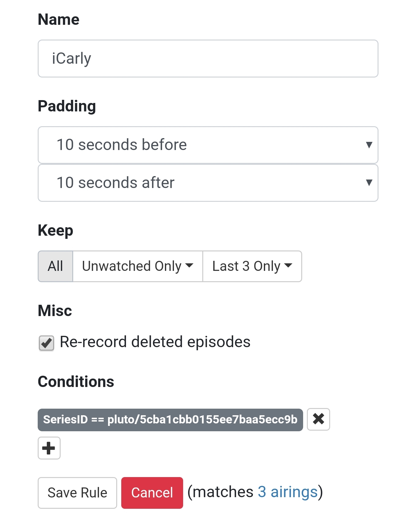Expand the Unwatched Only dropdown
414x532 pixels.
(138, 266)
